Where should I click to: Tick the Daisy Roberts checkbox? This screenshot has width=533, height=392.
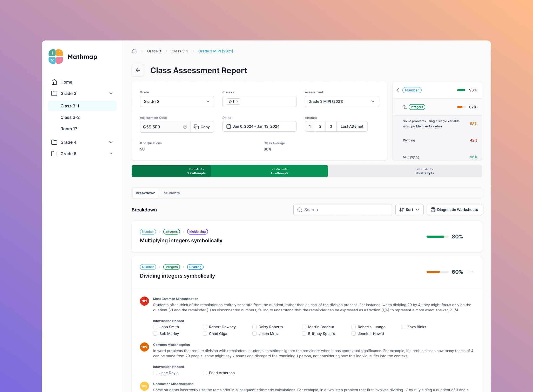point(254,327)
